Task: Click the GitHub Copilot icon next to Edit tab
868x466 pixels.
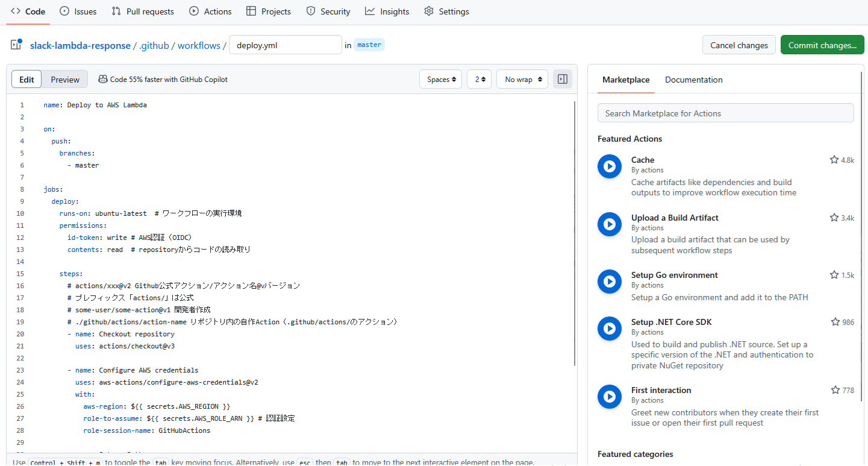Action: coord(104,78)
